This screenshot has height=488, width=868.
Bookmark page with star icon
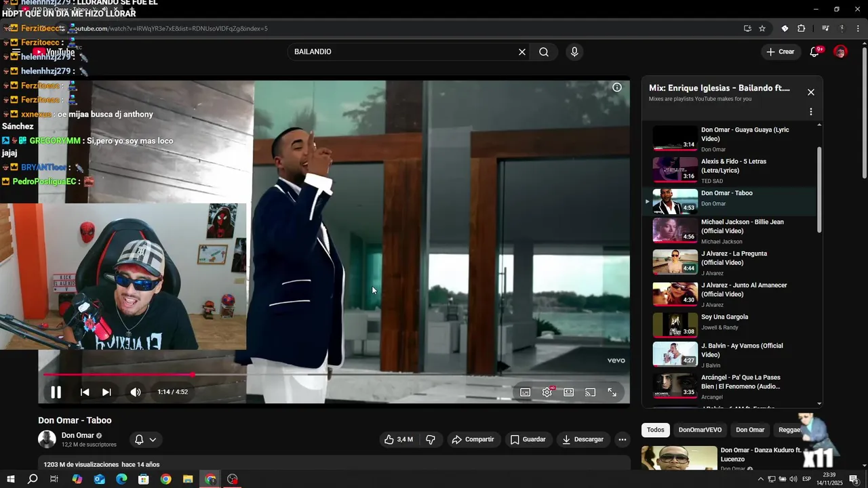click(762, 28)
